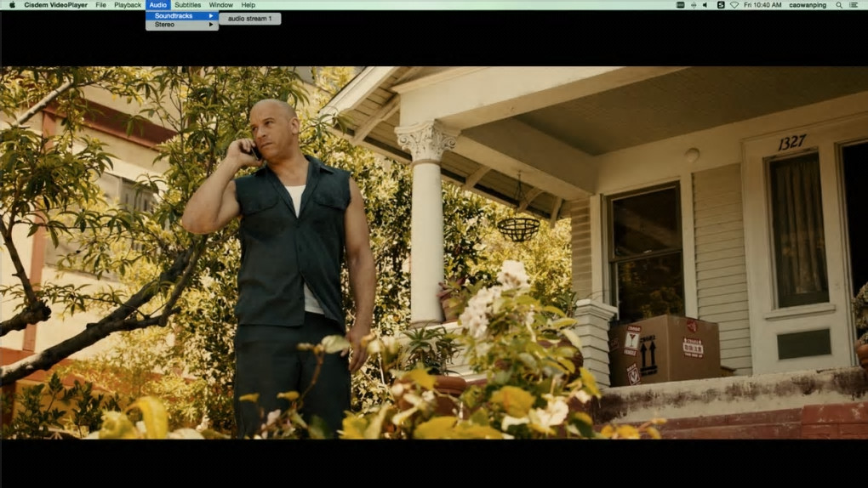
Task: Open the Wi-Fi status menu
Action: click(x=734, y=5)
